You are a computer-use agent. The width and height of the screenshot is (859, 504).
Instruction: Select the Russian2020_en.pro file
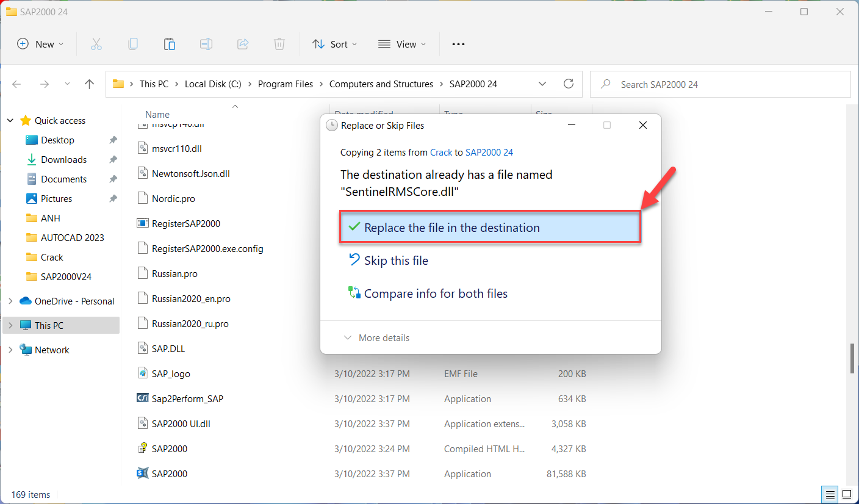(x=191, y=298)
